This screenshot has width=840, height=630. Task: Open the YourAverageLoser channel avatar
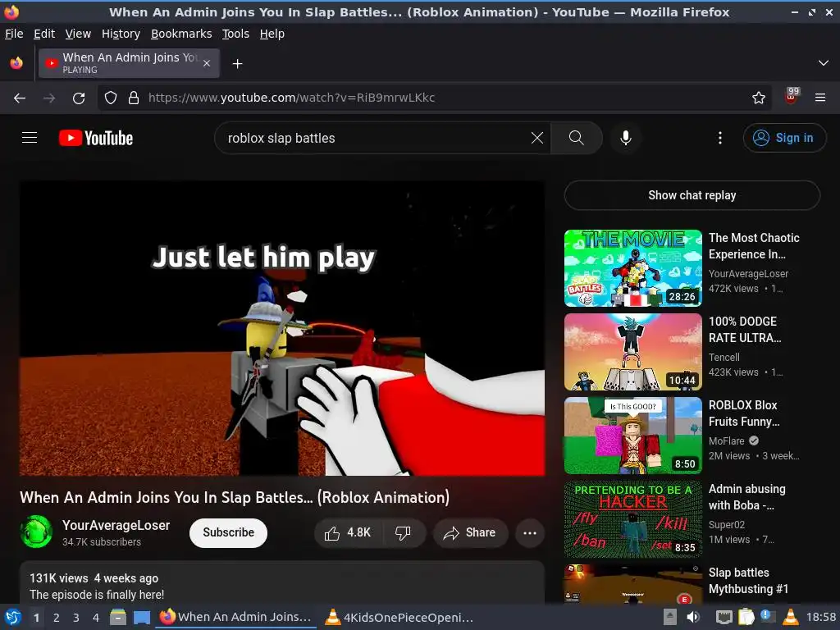click(x=36, y=532)
